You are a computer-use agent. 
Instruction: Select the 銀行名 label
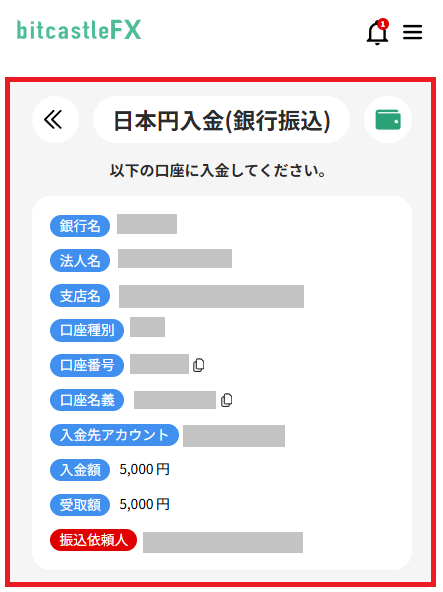[80, 226]
